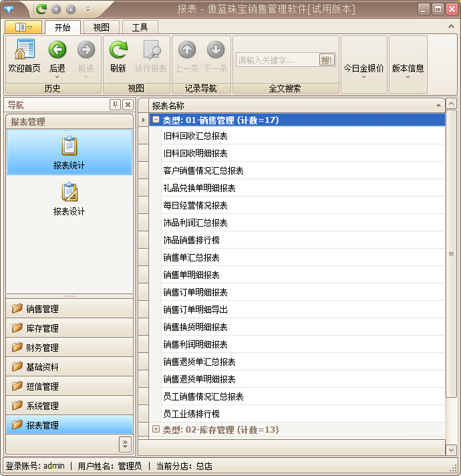This screenshot has height=476, width=461.
Task: Open 报表设计 in the navigation panel
Action: 69,199
